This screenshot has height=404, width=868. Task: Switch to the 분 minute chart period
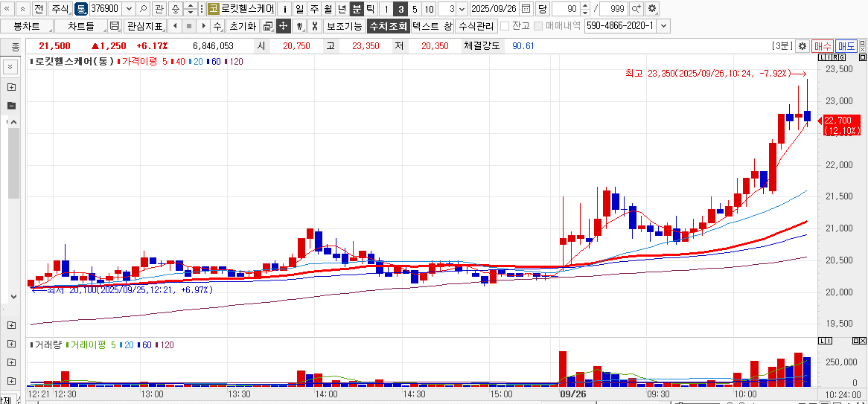357,9
